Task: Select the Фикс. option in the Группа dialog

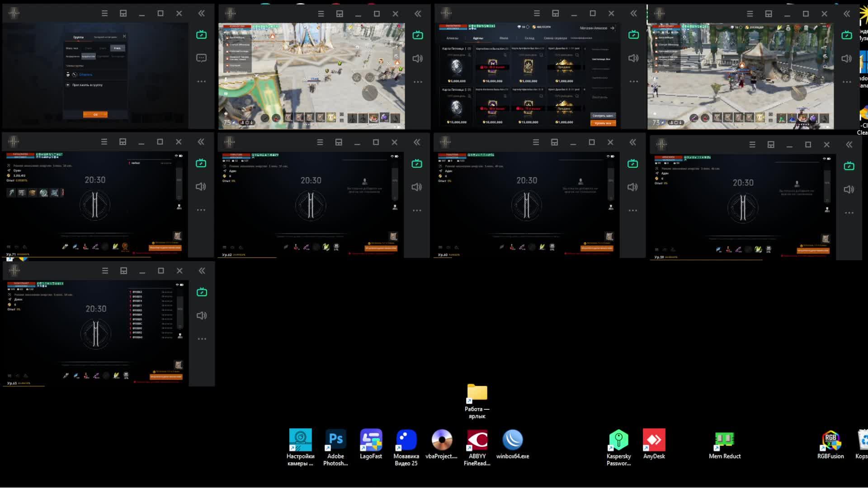Action: pyautogui.click(x=117, y=48)
